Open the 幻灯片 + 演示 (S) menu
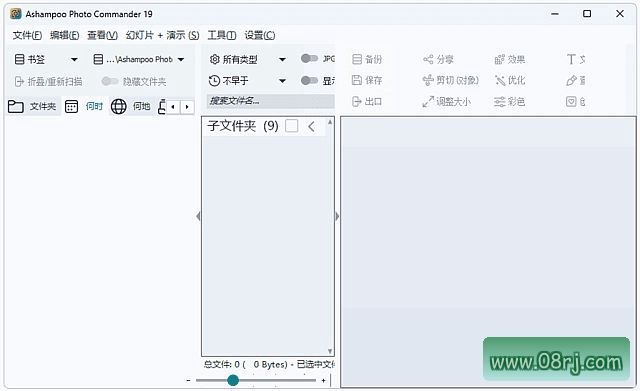The height and width of the screenshot is (391, 640). tap(162, 36)
